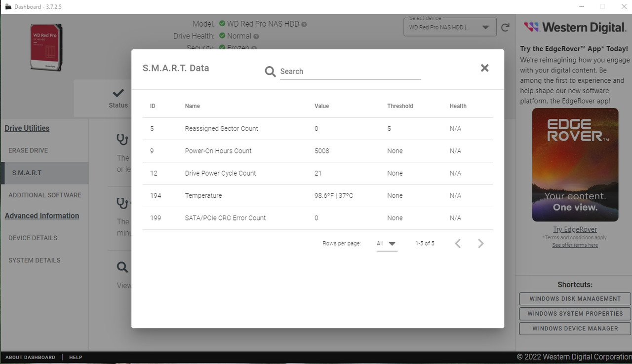632x364 pixels.
Task: Open the See offer terms here link
Action: [575, 245]
